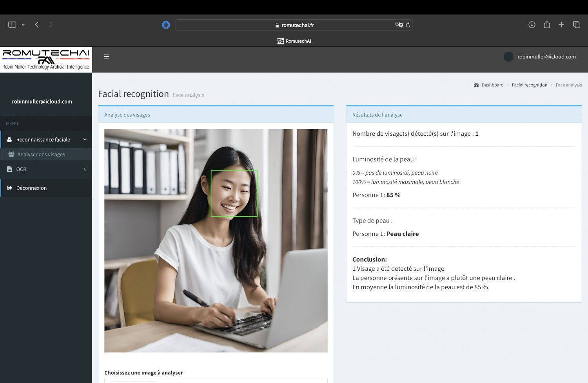Click the blue privacy shield icon
Screen dimensions: 588x383
(x=166, y=25)
